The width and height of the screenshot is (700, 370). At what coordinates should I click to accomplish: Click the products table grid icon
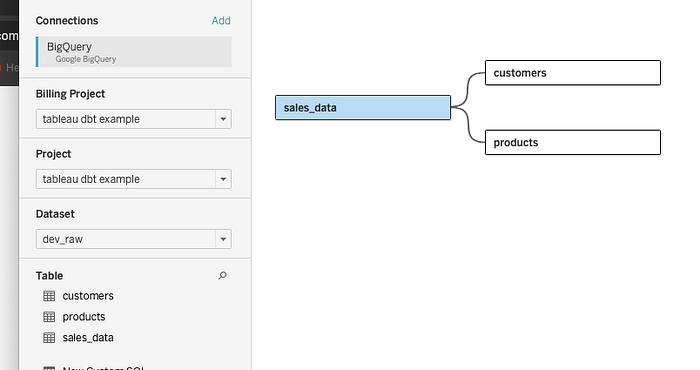pyautogui.click(x=49, y=317)
